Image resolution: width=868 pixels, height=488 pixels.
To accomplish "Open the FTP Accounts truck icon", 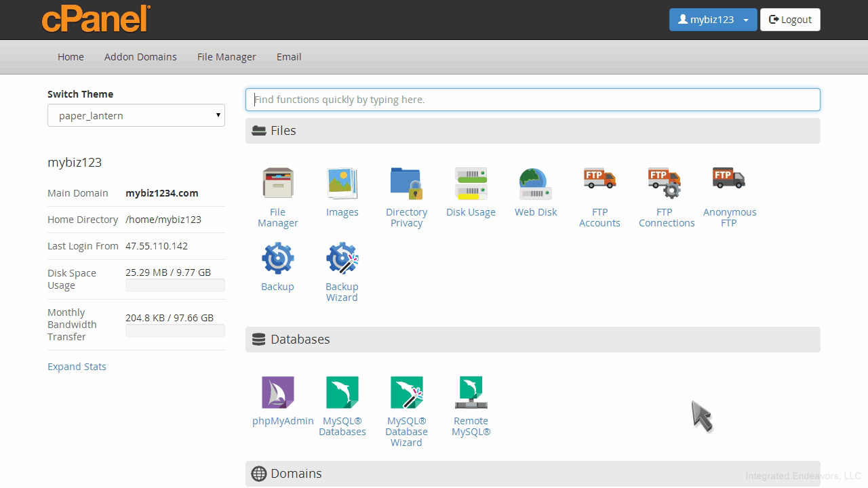I will coord(599,180).
